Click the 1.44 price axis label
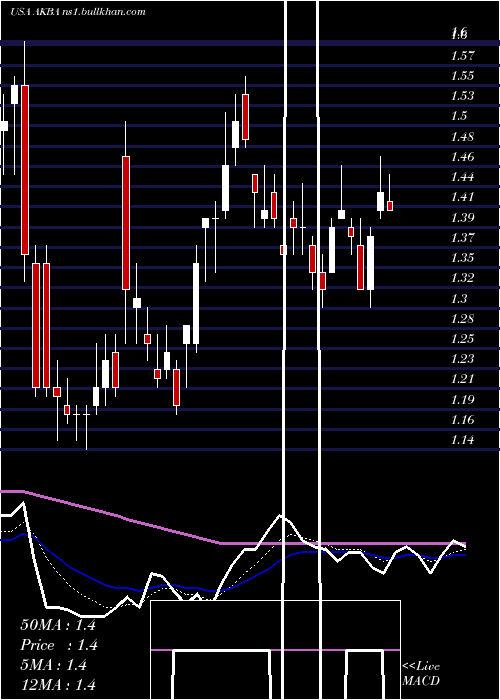 pyautogui.click(x=462, y=177)
